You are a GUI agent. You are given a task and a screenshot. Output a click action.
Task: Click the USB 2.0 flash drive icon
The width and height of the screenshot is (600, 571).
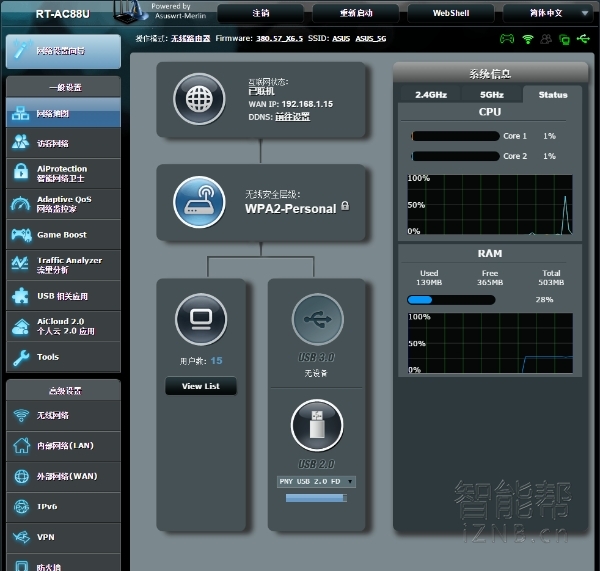316,425
